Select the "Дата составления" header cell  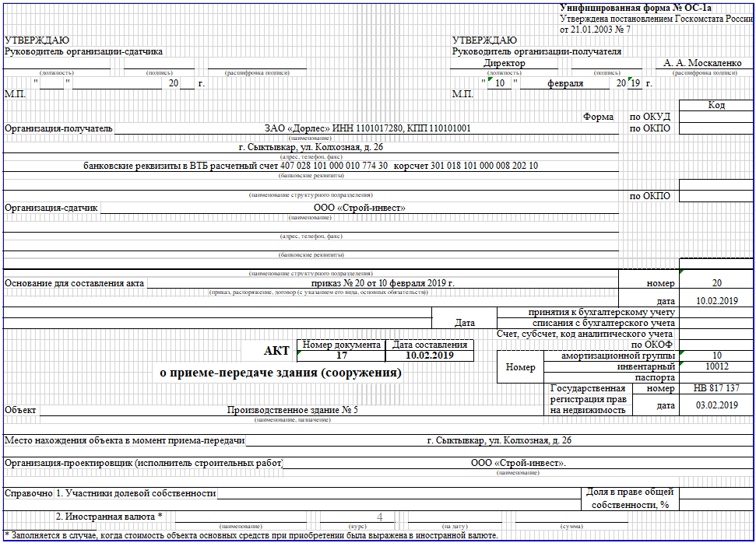[430, 345]
